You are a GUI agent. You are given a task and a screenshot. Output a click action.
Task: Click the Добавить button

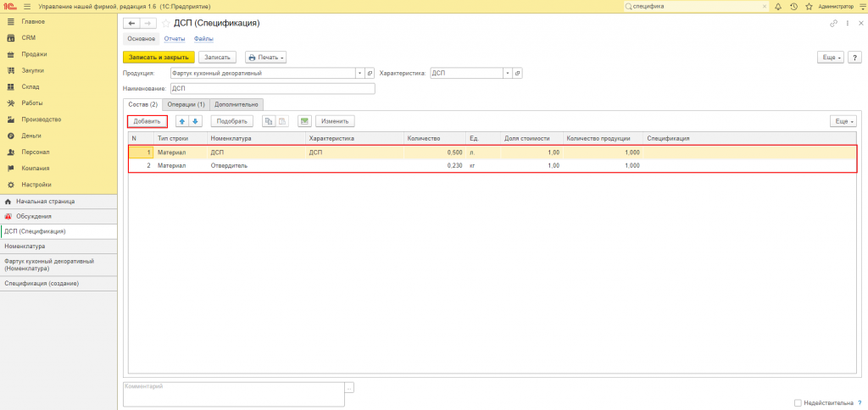point(147,121)
